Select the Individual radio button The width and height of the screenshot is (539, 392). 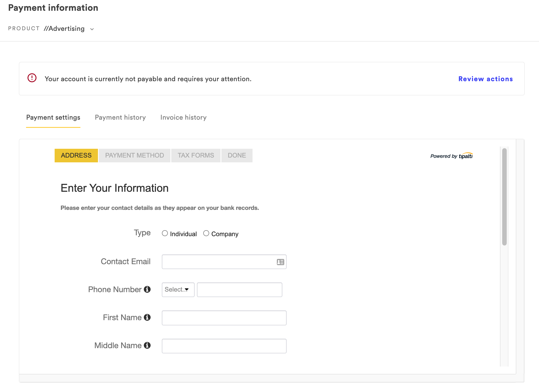[165, 233]
